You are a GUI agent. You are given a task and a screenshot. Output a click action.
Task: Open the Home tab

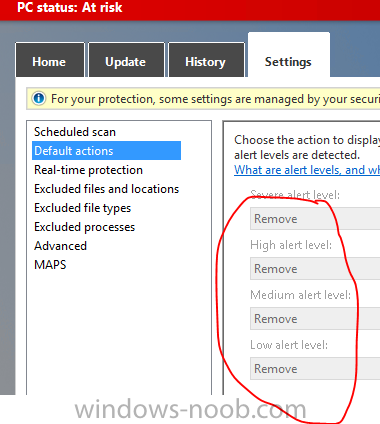point(49,60)
